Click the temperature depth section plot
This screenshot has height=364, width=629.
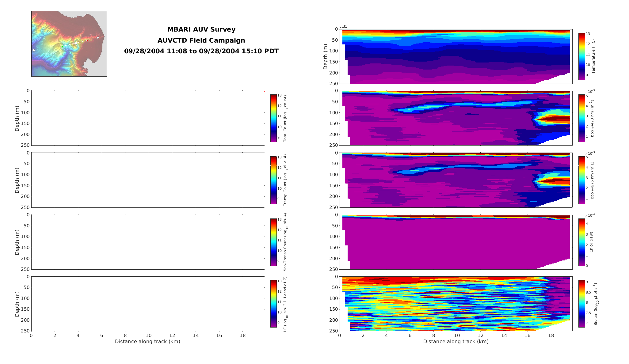(456, 56)
